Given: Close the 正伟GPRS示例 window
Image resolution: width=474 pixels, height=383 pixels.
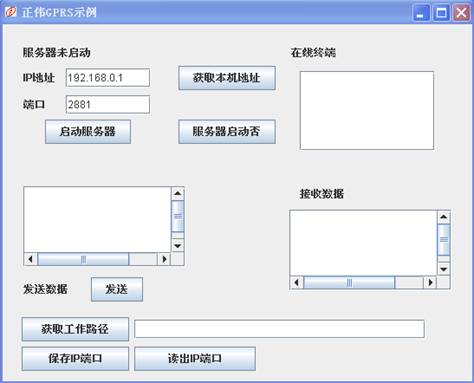Looking at the screenshot, I should coord(461,13).
